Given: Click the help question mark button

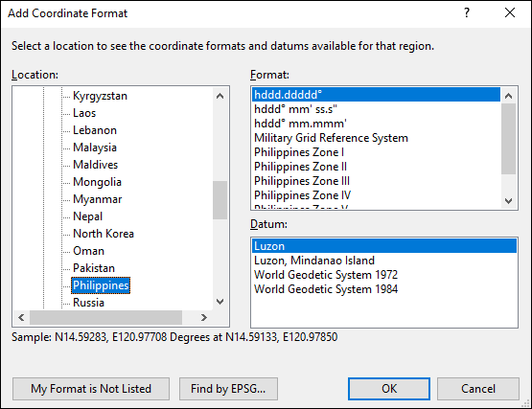Looking at the screenshot, I should click(x=467, y=12).
